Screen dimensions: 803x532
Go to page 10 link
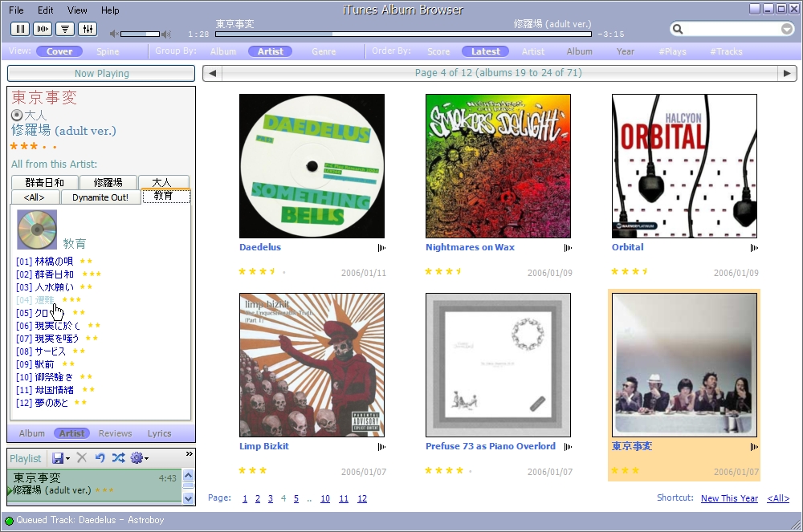325,498
